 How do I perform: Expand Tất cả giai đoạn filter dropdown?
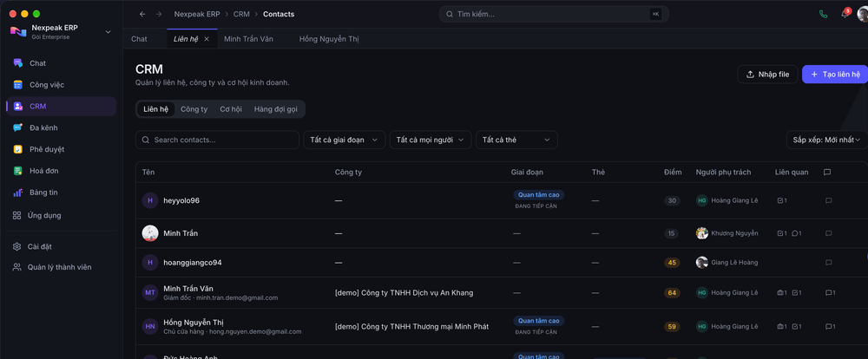(344, 140)
